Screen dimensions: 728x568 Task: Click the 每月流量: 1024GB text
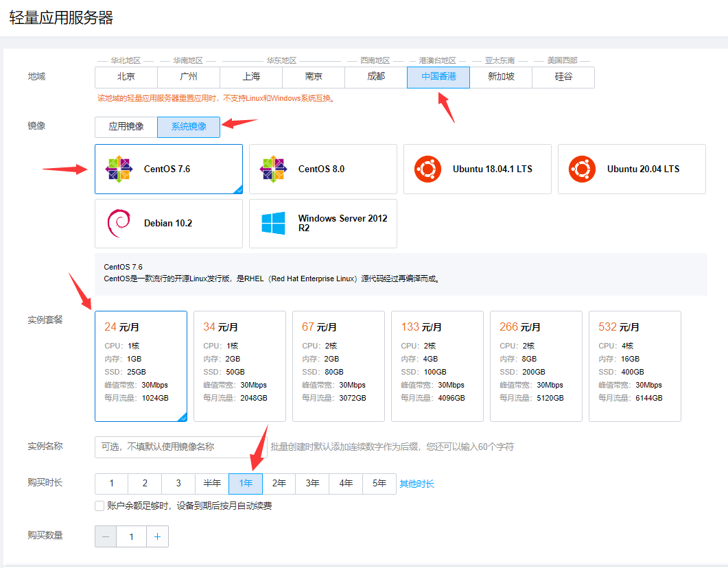tap(137, 398)
